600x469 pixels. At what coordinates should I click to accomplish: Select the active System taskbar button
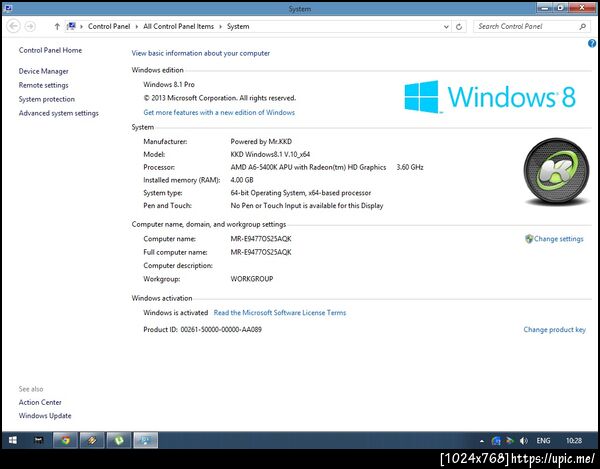coord(146,440)
